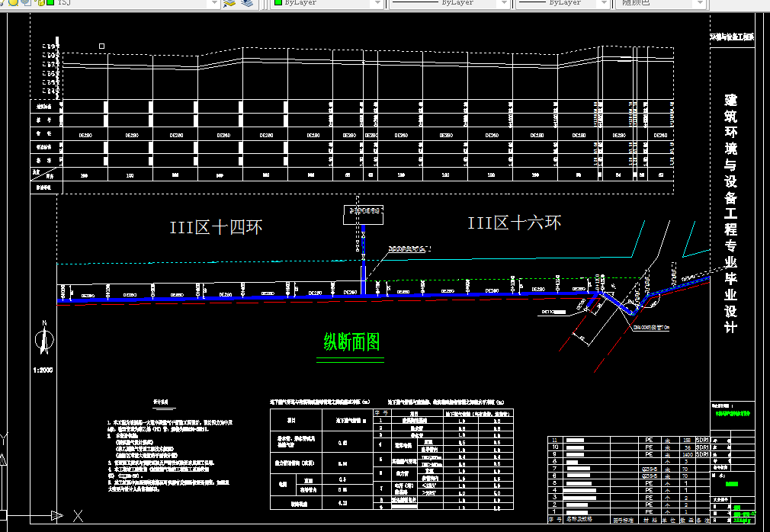The height and width of the screenshot is (532, 770).
Task: Select 序号 header of the spacing table
Action: (x=380, y=413)
